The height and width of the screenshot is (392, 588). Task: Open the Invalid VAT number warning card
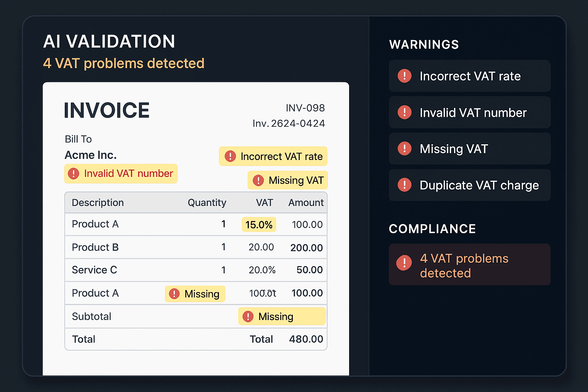point(470,112)
